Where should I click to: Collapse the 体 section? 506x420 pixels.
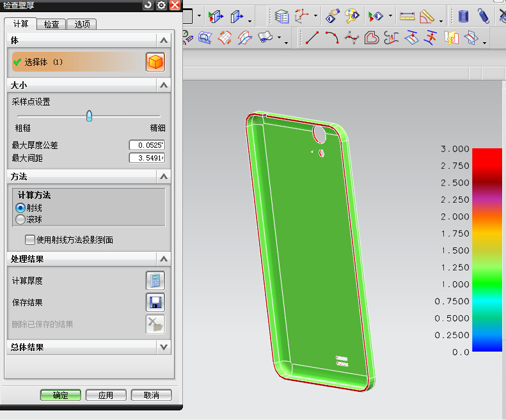pos(164,40)
